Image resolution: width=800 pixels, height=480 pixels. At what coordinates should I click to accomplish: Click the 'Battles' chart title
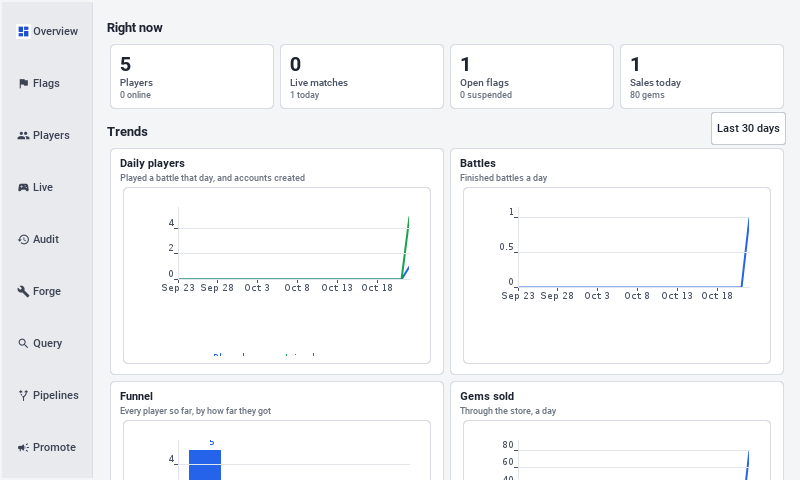click(x=478, y=163)
